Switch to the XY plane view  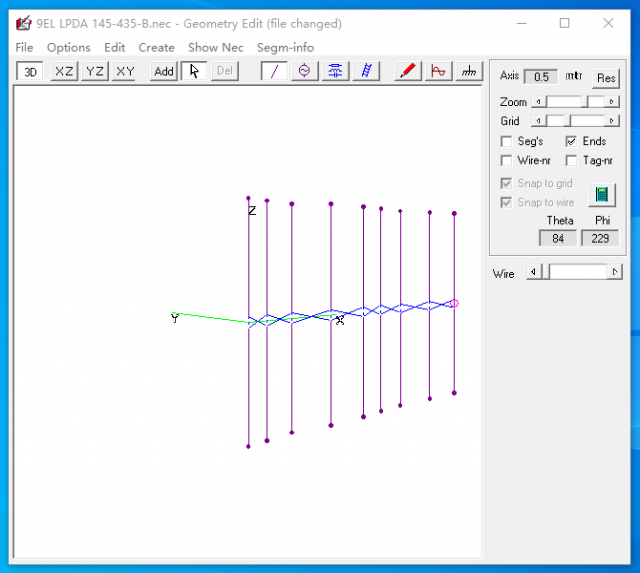(125, 71)
